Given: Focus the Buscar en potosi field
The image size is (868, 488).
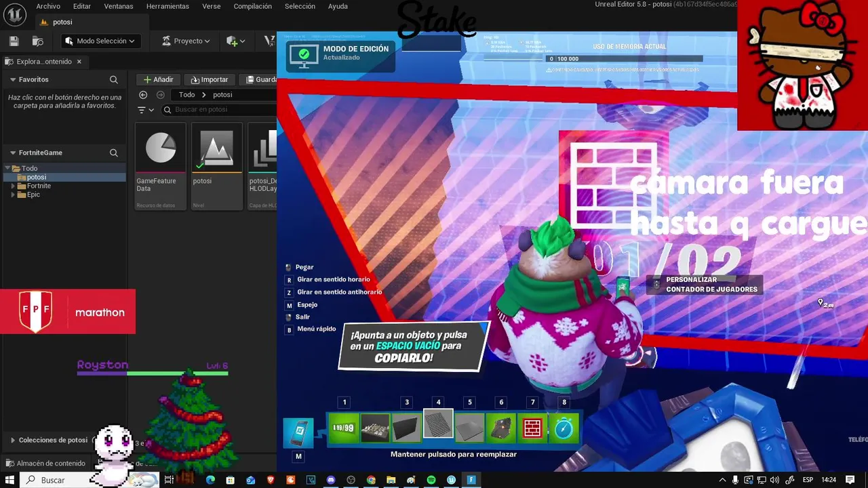Looking at the screenshot, I should tap(219, 110).
